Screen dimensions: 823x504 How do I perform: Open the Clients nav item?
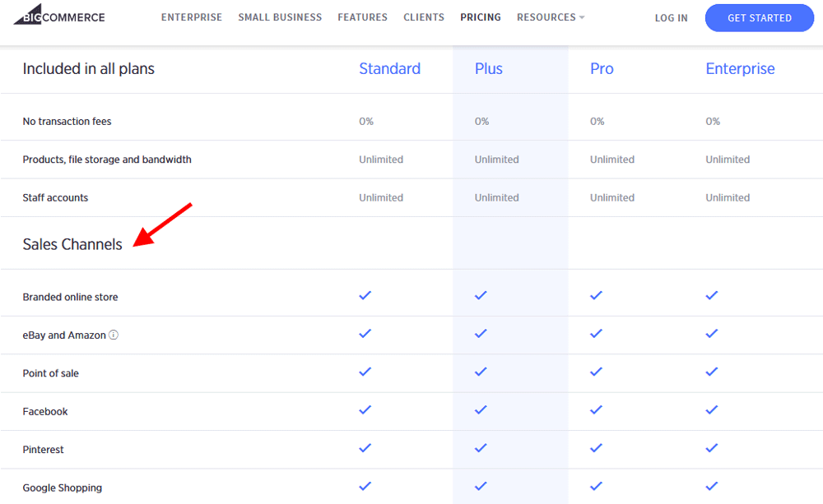pyautogui.click(x=424, y=17)
